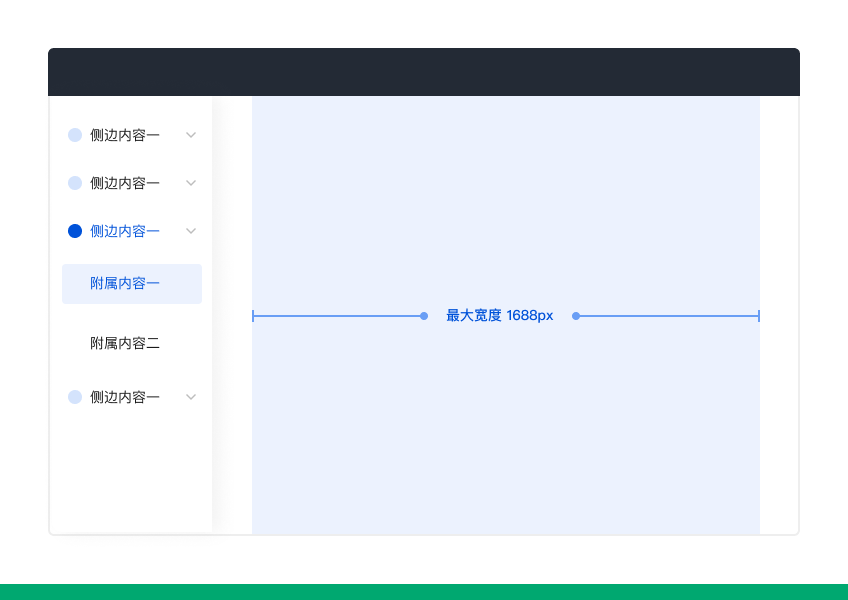Expand chevron of 侧边内容一 nearest the dark header

(191, 135)
